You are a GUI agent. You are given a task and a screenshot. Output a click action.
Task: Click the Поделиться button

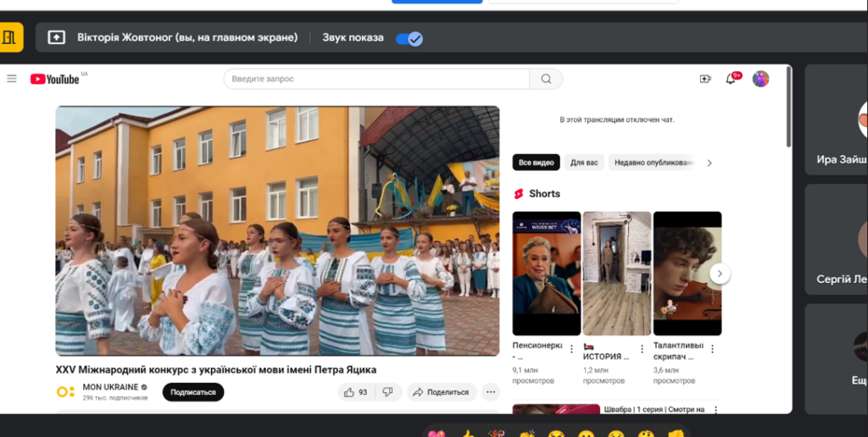pyautogui.click(x=441, y=392)
